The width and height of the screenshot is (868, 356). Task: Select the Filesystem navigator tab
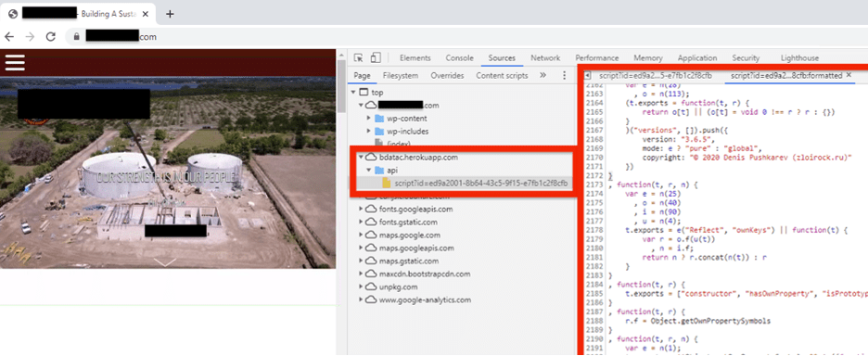click(x=401, y=75)
